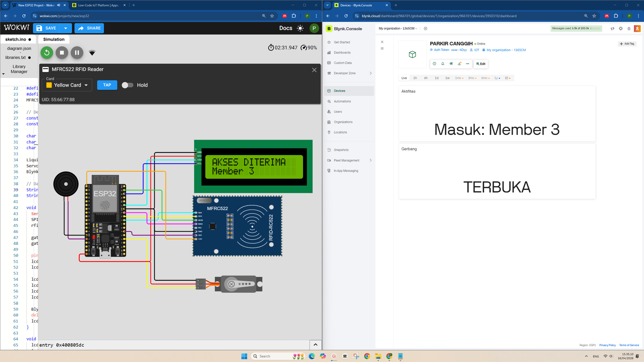Close the MFRC522 RFID Reader panel
Image resolution: width=644 pixels, height=362 pixels.
click(314, 70)
